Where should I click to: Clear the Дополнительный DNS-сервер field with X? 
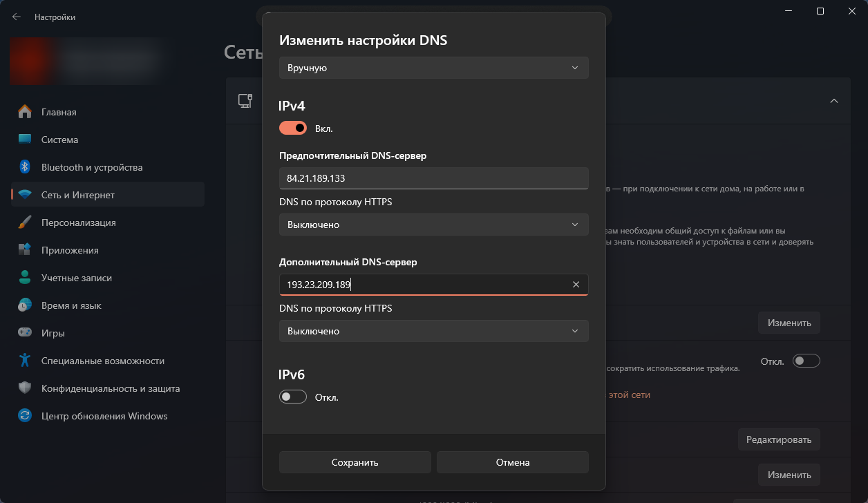pyautogui.click(x=576, y=285)
